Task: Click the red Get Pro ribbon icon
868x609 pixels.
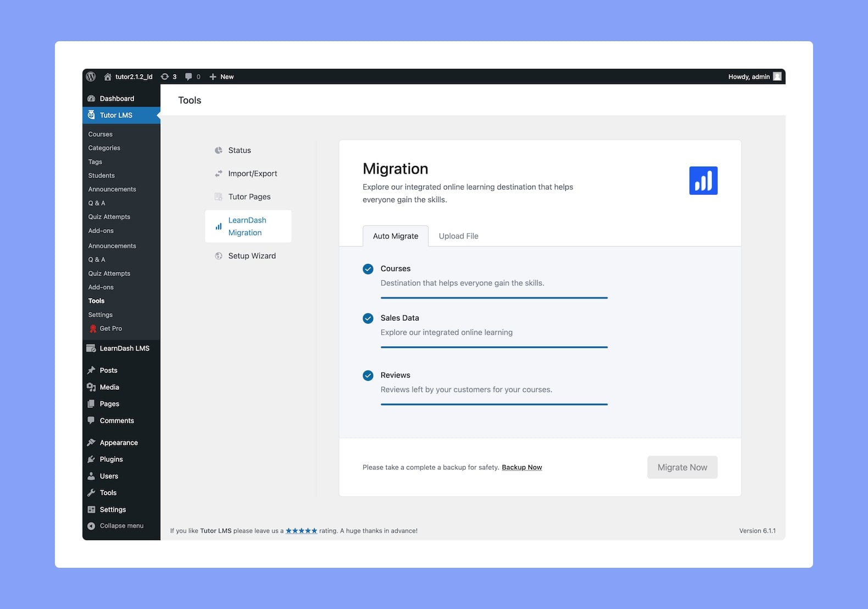Action: click(x=93, y=329)
